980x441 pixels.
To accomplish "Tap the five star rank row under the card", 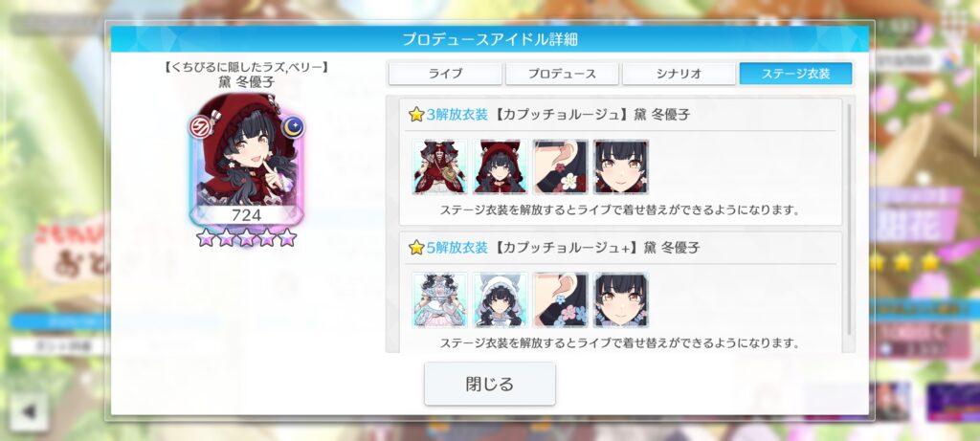I will 246,237.
